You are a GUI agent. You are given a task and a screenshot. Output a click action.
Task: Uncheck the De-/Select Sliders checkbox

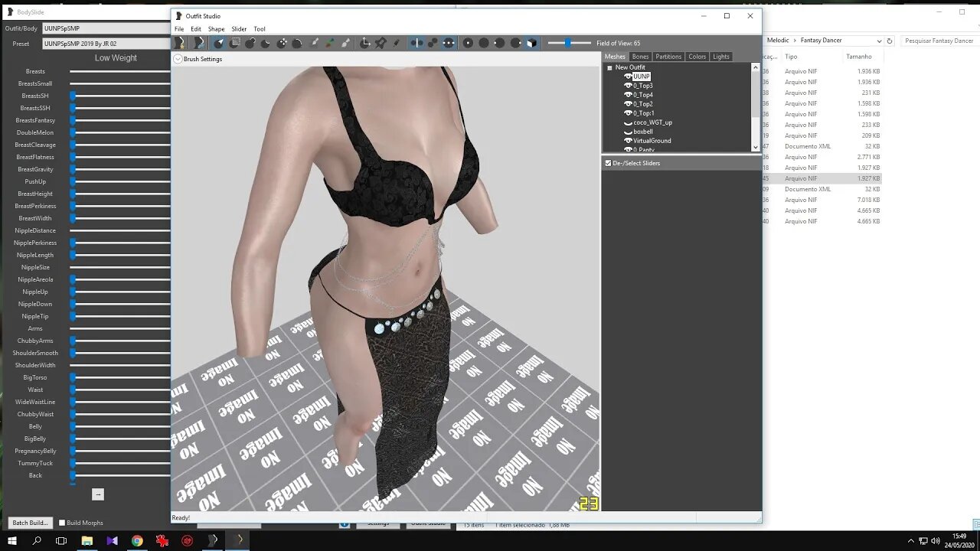[x=608, y=163]
